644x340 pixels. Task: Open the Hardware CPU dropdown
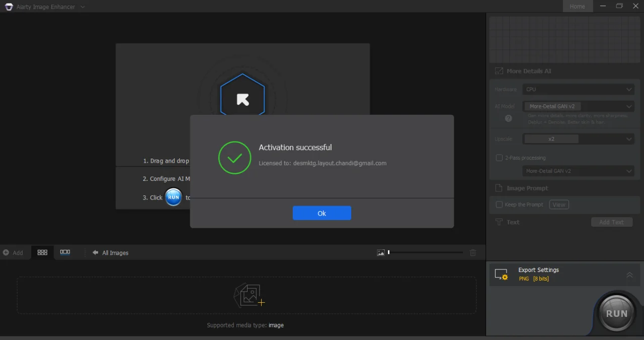579,89
